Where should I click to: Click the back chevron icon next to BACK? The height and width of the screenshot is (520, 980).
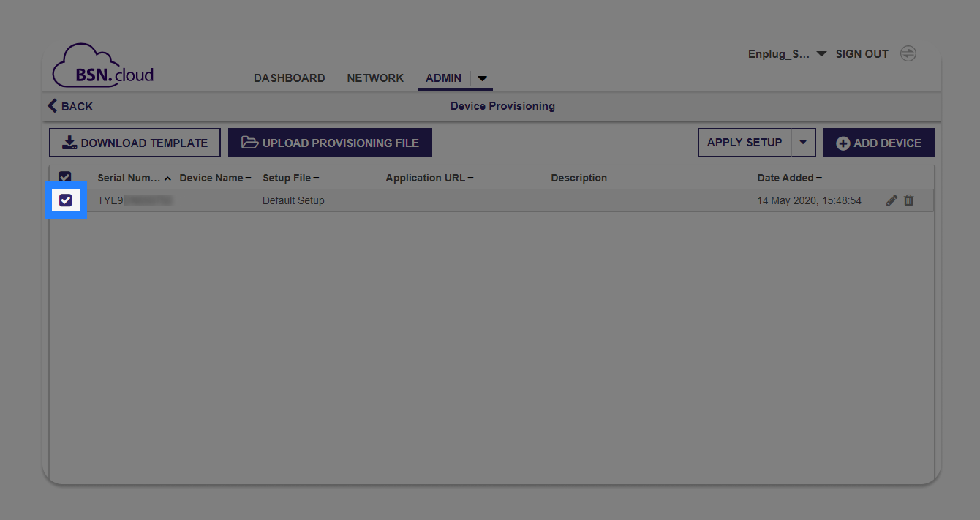51,105
